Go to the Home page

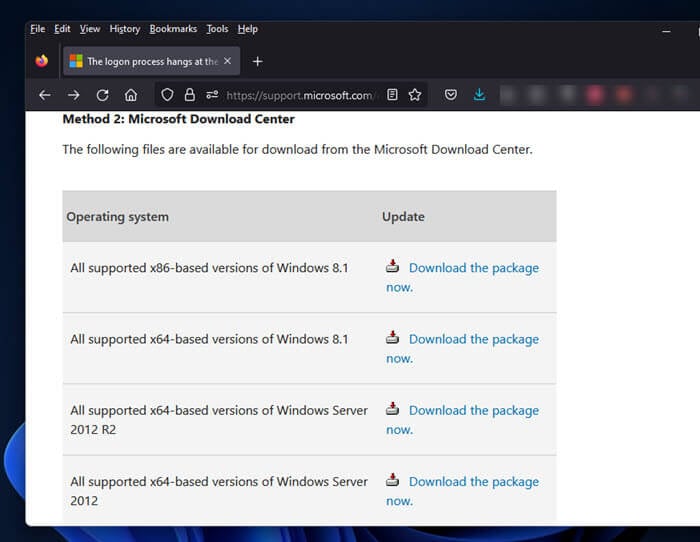point(131,95)
